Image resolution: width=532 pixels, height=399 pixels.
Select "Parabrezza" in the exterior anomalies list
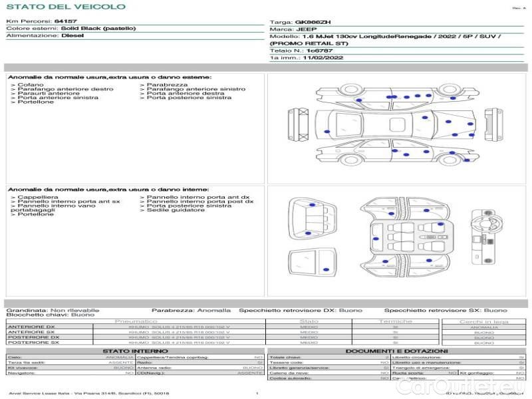(x=164, y=85)
